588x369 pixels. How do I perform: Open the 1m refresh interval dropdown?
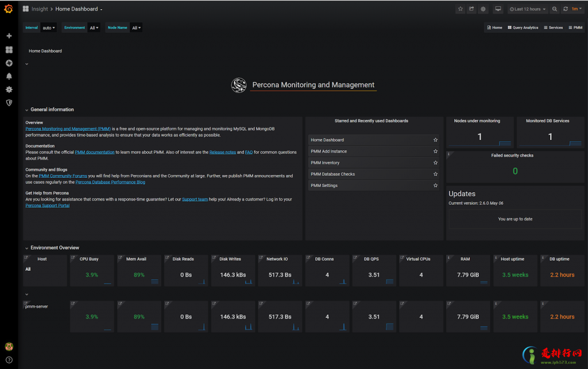577,9
